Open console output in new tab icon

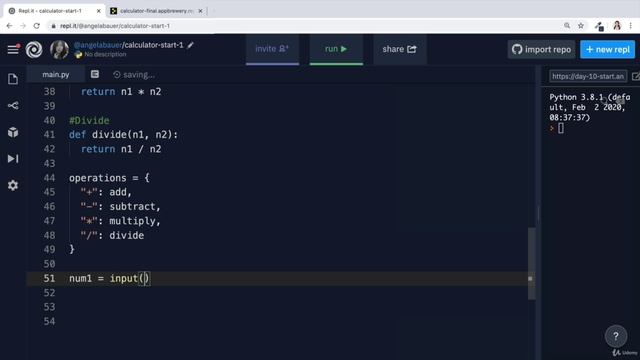(x=636, y=76)
